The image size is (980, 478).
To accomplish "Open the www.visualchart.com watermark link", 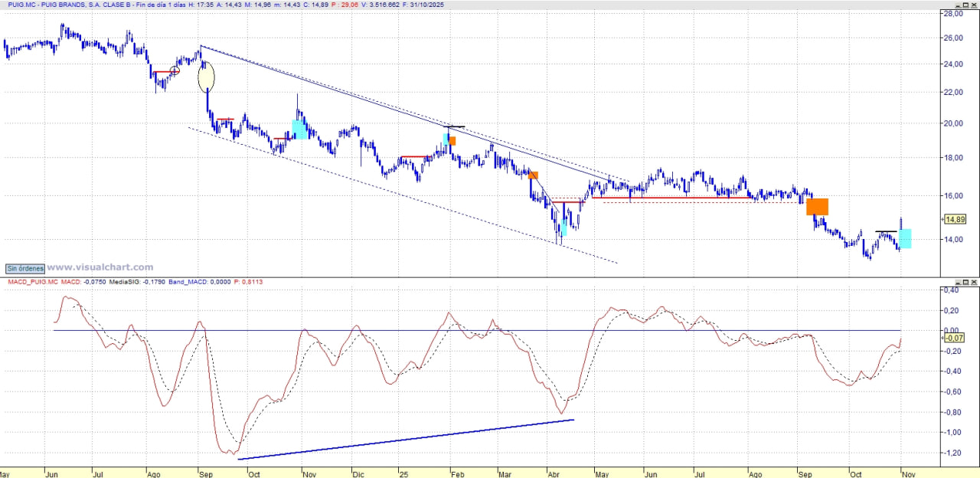I will tap(100, 267).
